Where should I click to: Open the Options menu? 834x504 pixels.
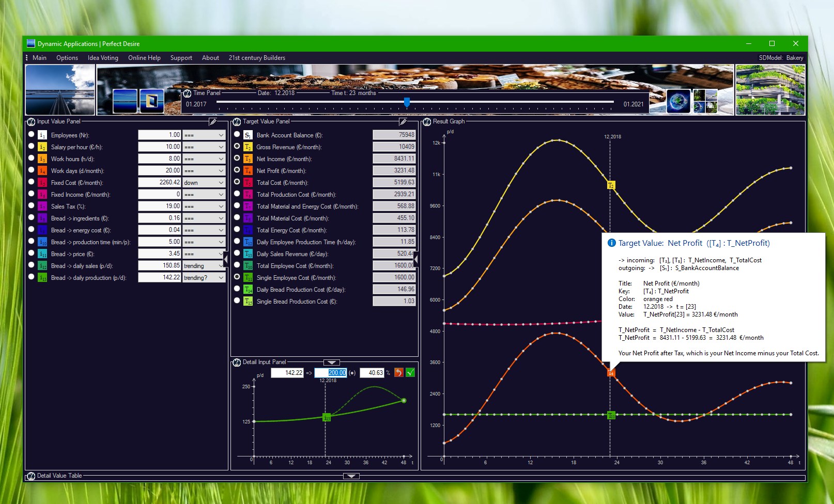(x=67, y=58)
